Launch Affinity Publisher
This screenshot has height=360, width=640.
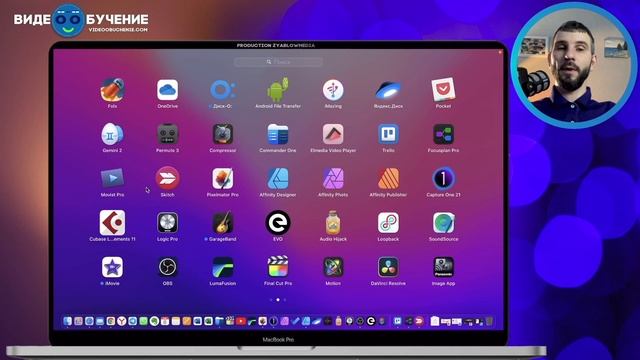(x=388, y=179)
